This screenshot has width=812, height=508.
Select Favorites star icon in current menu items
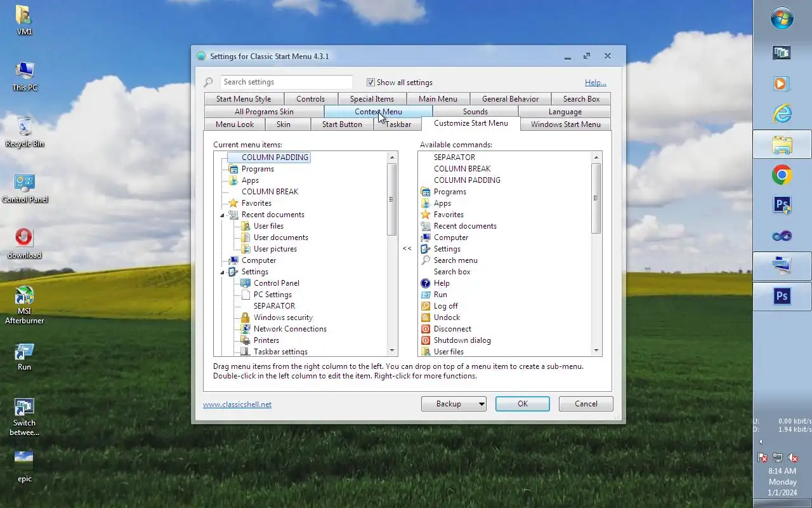pos(233,203)
